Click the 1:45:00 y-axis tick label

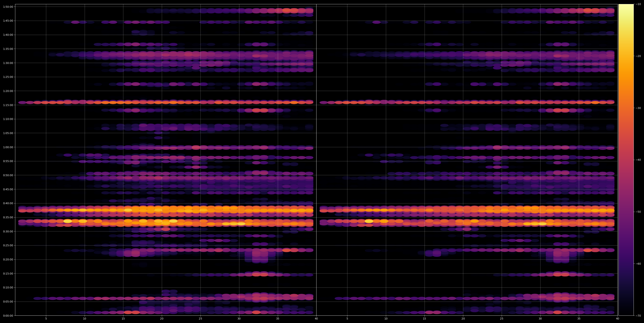point(8,21)
